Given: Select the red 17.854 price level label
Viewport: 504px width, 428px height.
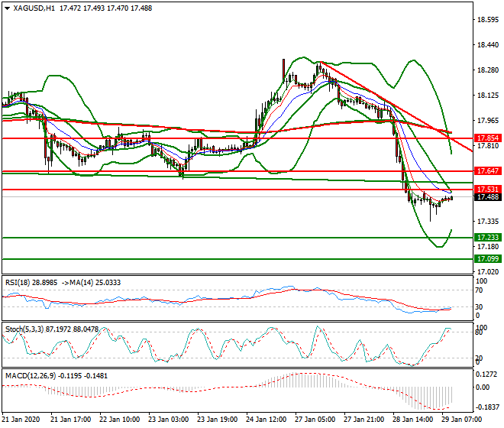Looking at the screenshot, I should pyautogui.click(x=488, y=138).
